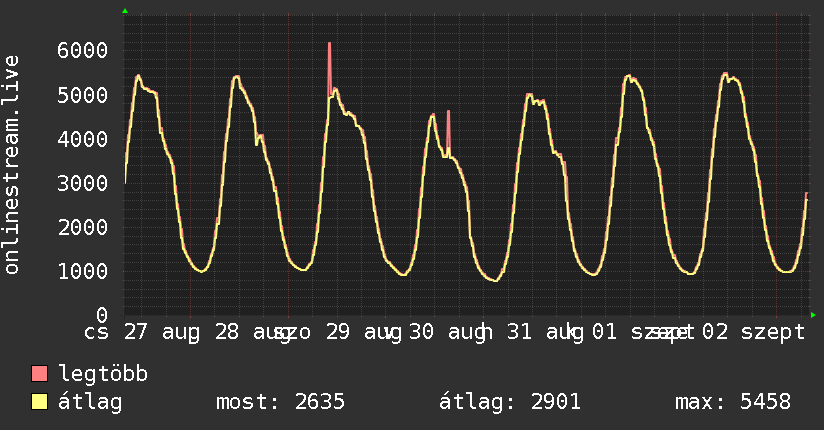Click the onlinestream.live vertical axis title
This screenshot has width=824, height=430.
point(12,165)
